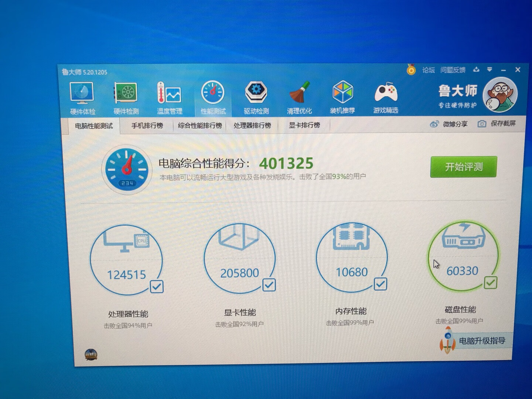The image size is (532, 399).
Task: Switch to 显卡排行榜 tab
Action: tap(304, 125)
